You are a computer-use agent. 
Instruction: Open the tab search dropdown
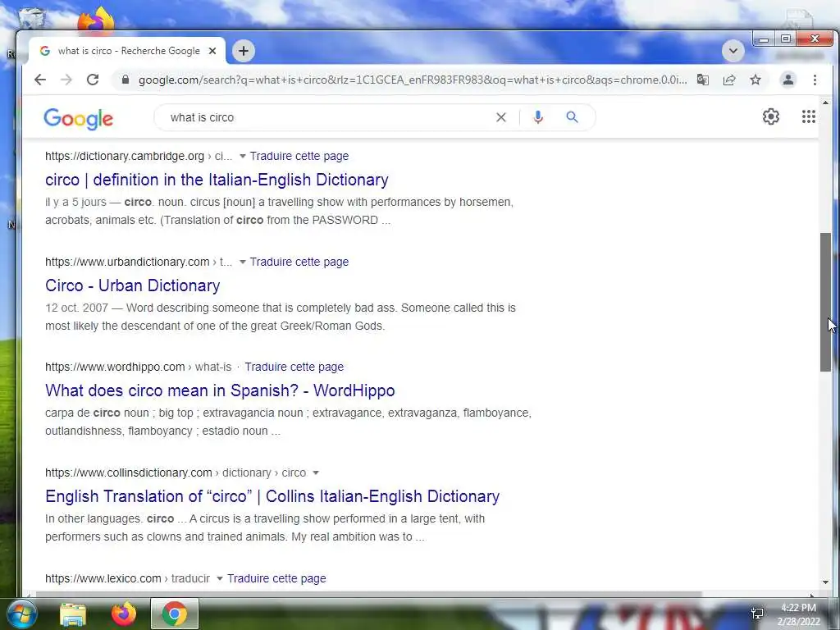(x=733, y=51)
